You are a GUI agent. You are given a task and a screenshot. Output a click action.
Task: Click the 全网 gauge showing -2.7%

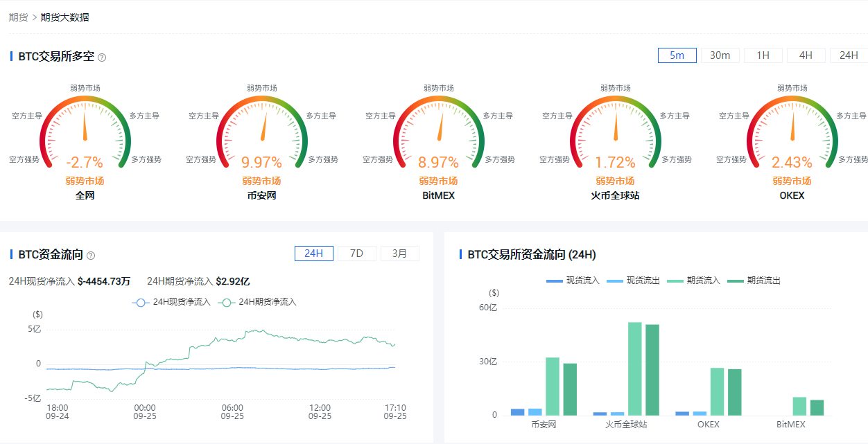coord(85,132)
